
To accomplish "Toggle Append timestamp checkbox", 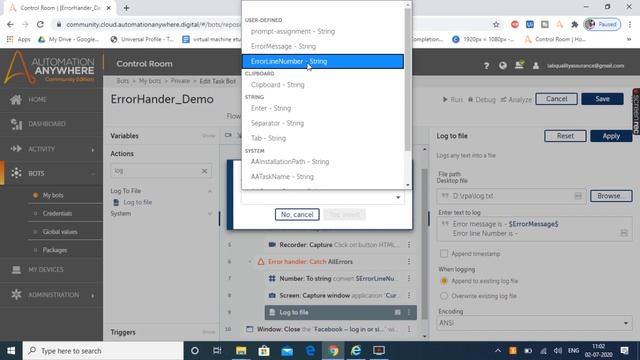I will coord(444,253).
